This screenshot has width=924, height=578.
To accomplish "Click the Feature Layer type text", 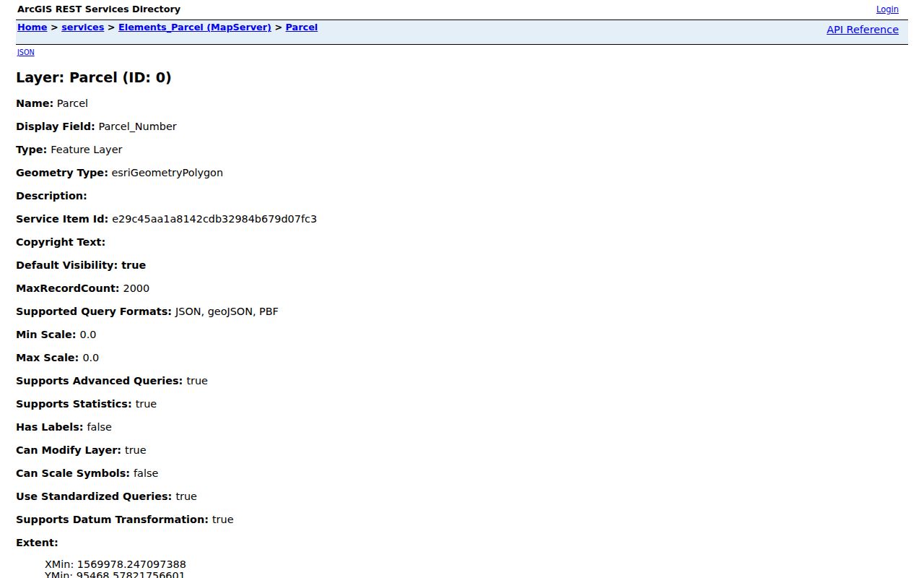I will tap(87, 150).
